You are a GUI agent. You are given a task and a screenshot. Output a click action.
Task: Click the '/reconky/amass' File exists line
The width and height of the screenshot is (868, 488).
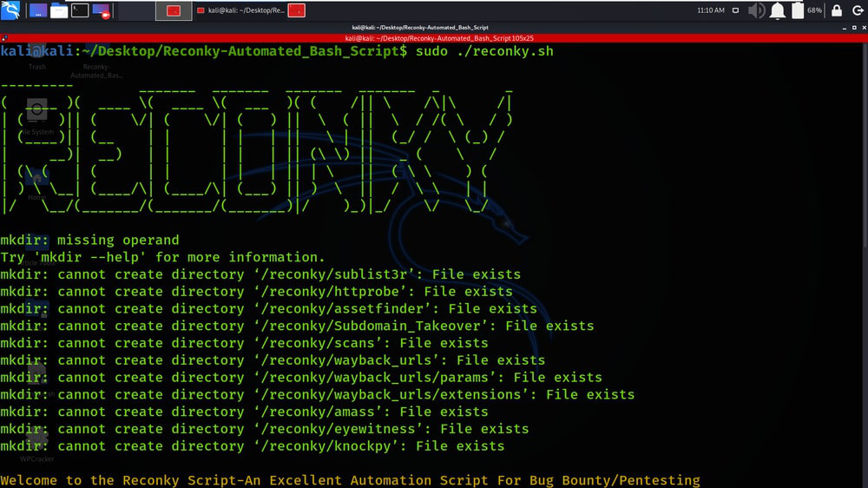(244, 412)
